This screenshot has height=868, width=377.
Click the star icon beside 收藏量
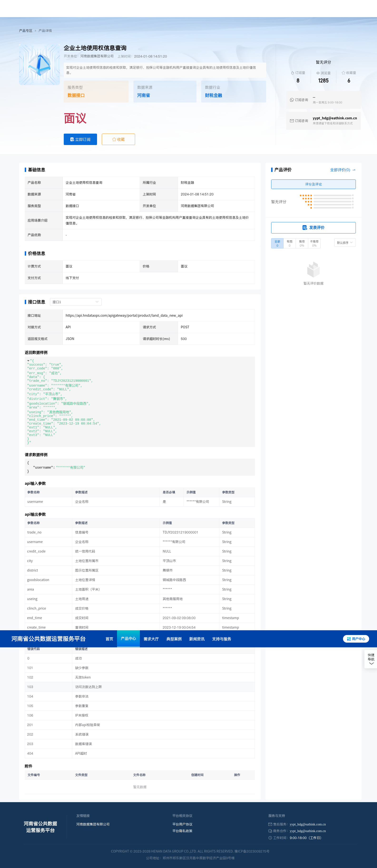(x=343, y=73)
